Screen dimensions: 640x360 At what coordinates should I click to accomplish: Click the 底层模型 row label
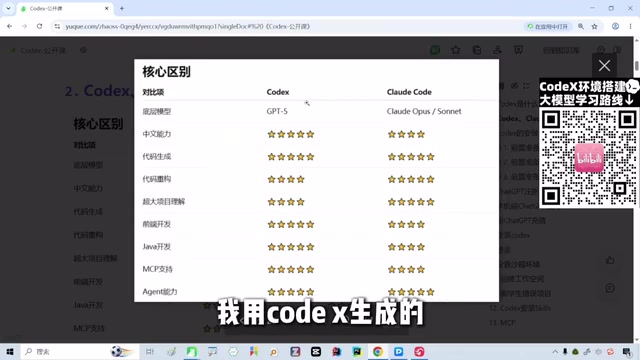[x=157, y=111]
